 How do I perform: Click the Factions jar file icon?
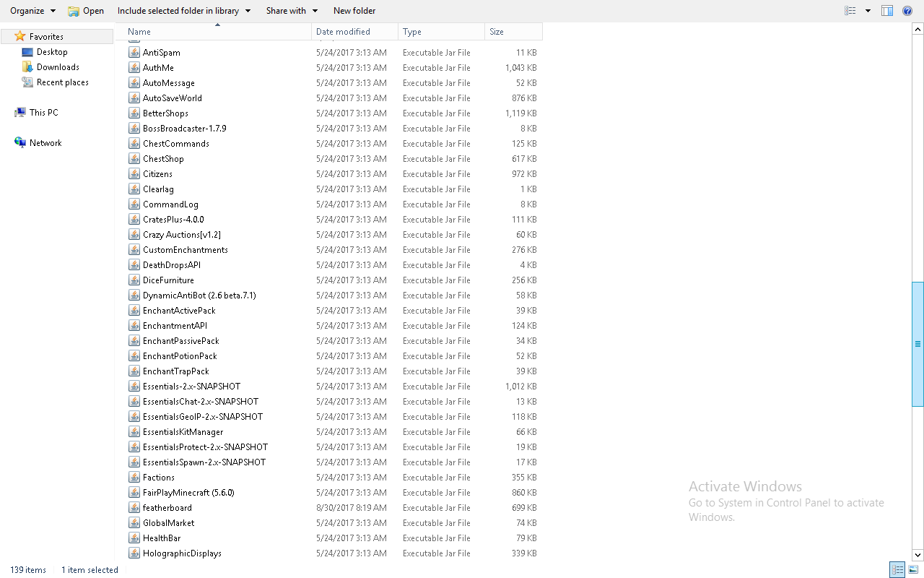tap(134, 477)
